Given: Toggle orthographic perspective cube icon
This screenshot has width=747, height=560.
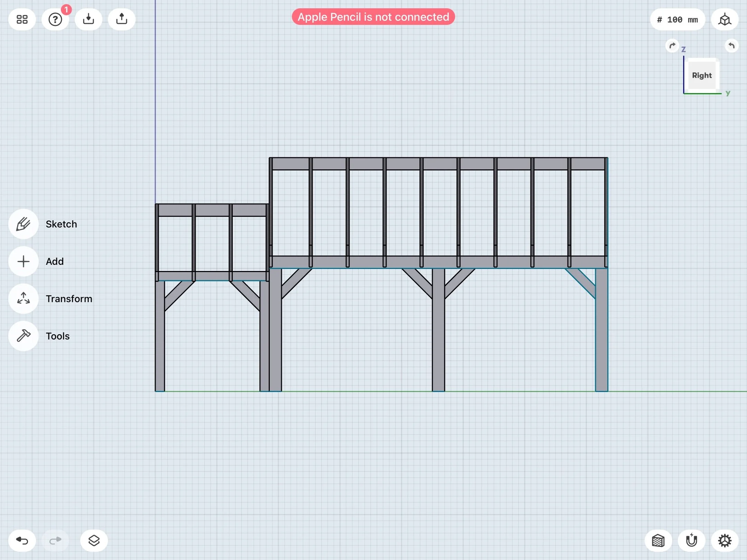Looking at the screenshot, I should pyautogui.click(x=725, y=20).
